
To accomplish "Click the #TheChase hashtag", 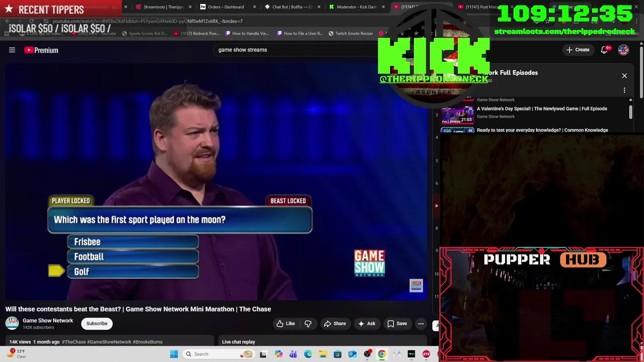I will pos(74,342).
